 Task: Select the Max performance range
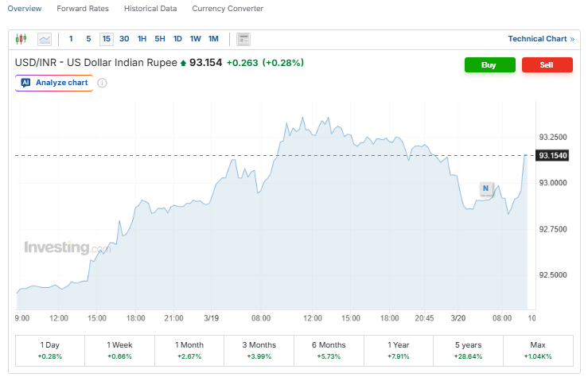538,350
